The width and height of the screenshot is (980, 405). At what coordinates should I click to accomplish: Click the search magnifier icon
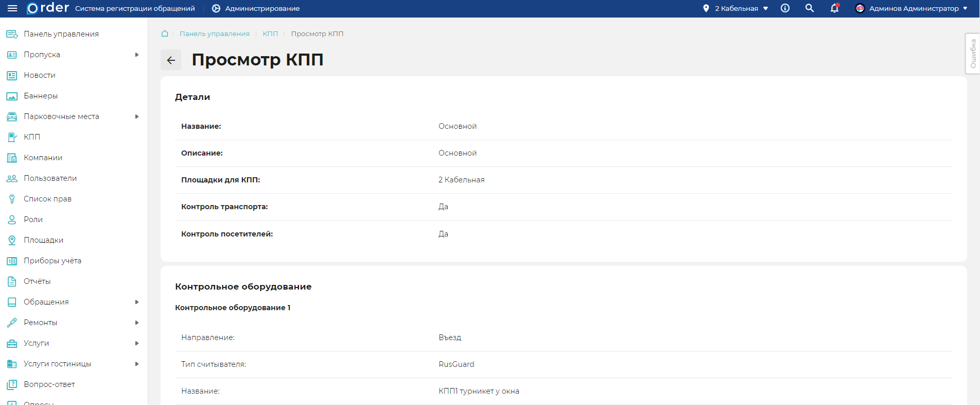point(810,8)
